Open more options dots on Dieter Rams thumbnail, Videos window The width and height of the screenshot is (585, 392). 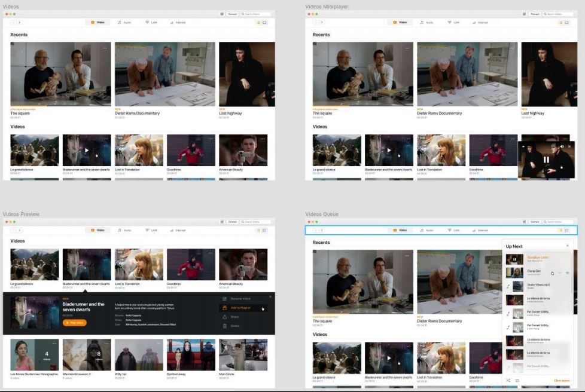point(209,48)
